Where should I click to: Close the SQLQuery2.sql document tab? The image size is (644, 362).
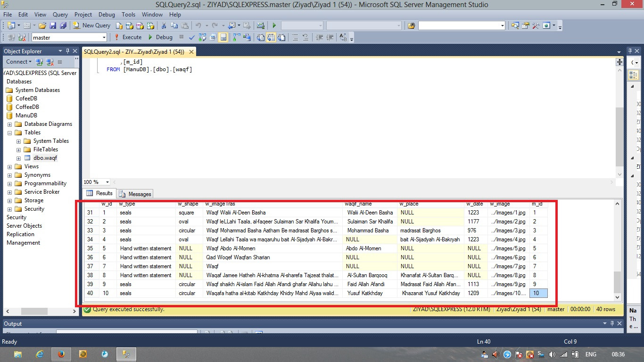(192, 51)
